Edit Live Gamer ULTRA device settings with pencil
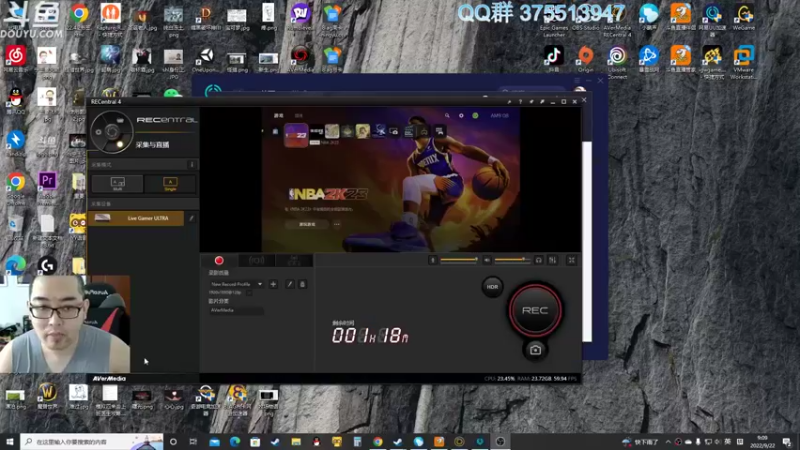Screen dimensions: 800x450 [191, 218]
